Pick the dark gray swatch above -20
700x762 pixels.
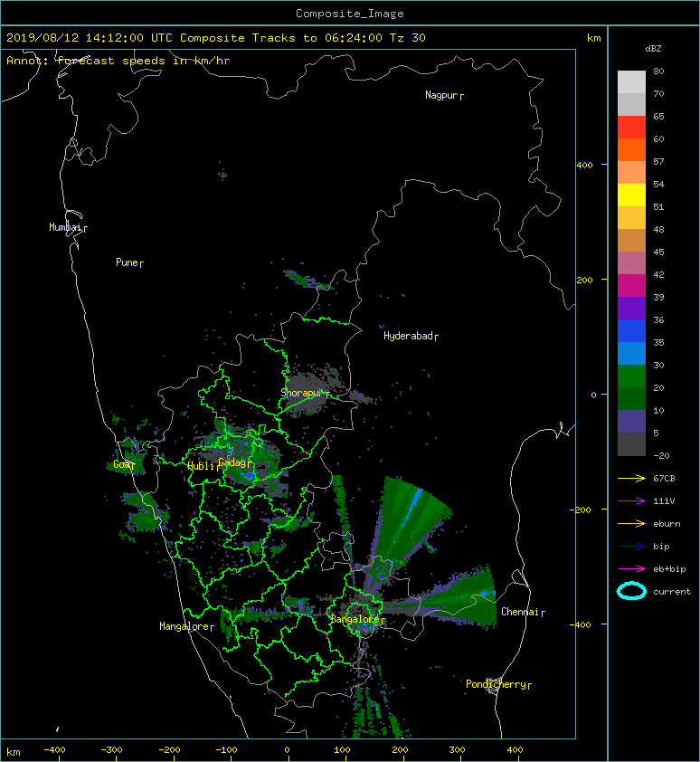(x=631, y=443)
